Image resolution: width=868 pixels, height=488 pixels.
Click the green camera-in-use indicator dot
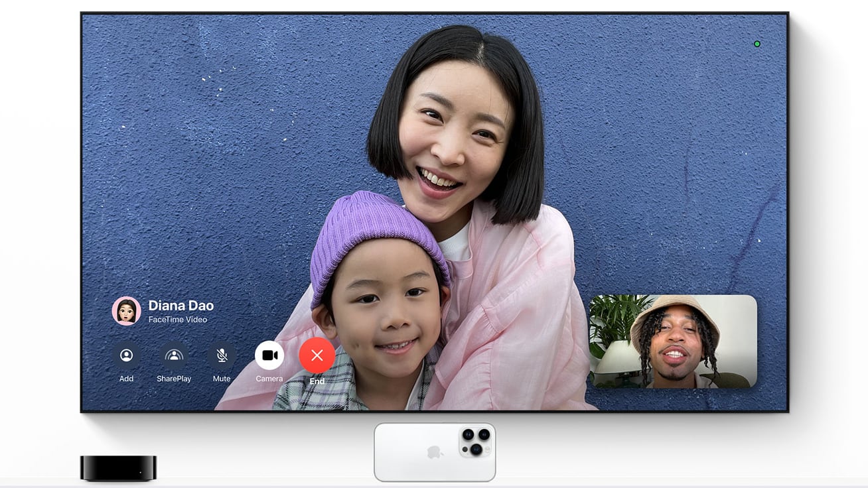point(757,44)
